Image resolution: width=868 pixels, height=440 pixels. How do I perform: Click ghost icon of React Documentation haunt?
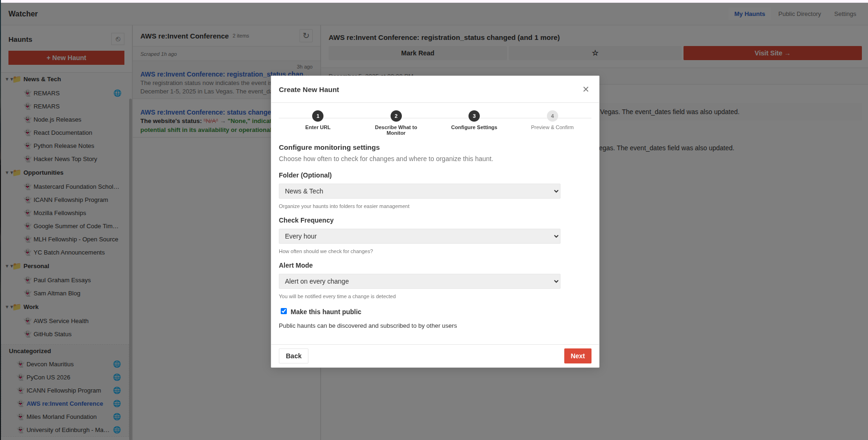[x=28, y=132]
